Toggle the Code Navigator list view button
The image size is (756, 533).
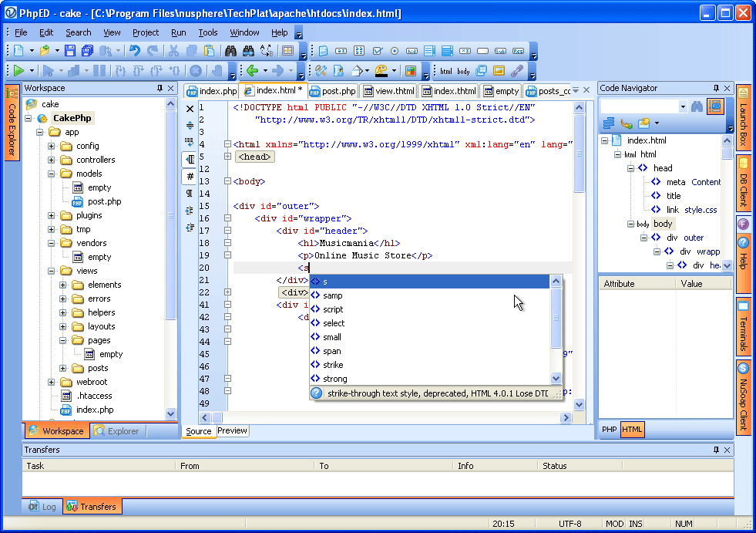coord(715,106)
